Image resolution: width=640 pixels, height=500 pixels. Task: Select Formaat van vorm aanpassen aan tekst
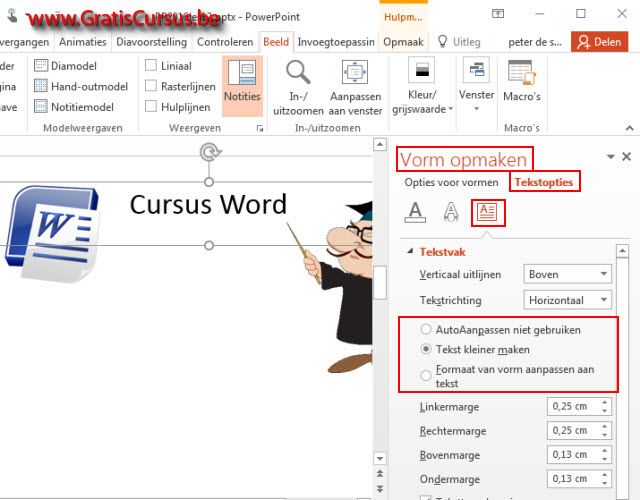click(426, 375)
